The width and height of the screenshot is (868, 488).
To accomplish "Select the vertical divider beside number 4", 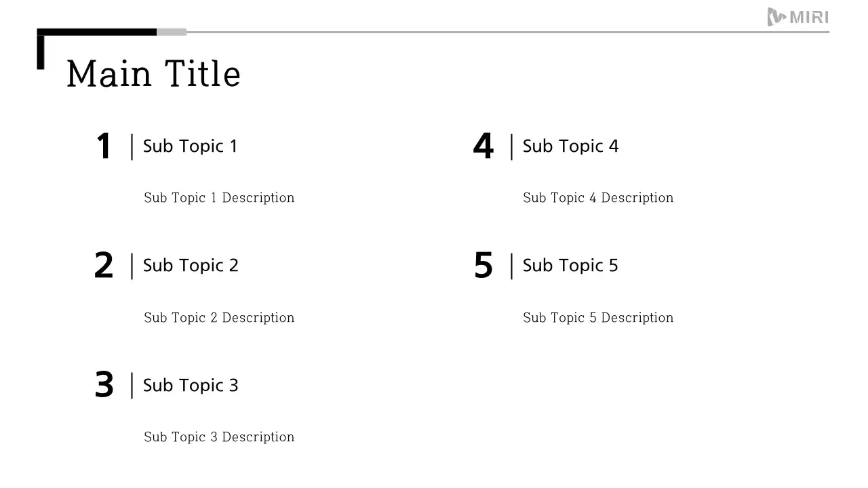I will point(511,147).
